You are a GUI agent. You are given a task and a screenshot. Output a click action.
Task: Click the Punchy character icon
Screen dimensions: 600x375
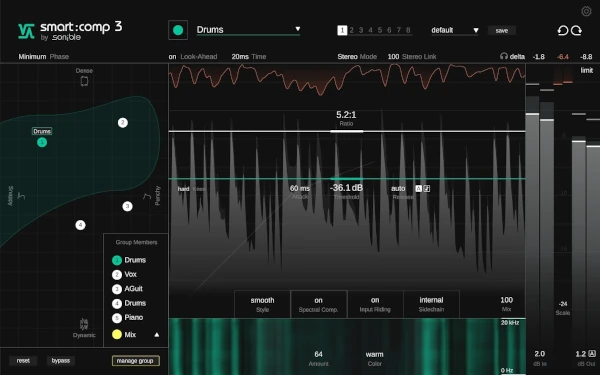click(x=147, y=196)
